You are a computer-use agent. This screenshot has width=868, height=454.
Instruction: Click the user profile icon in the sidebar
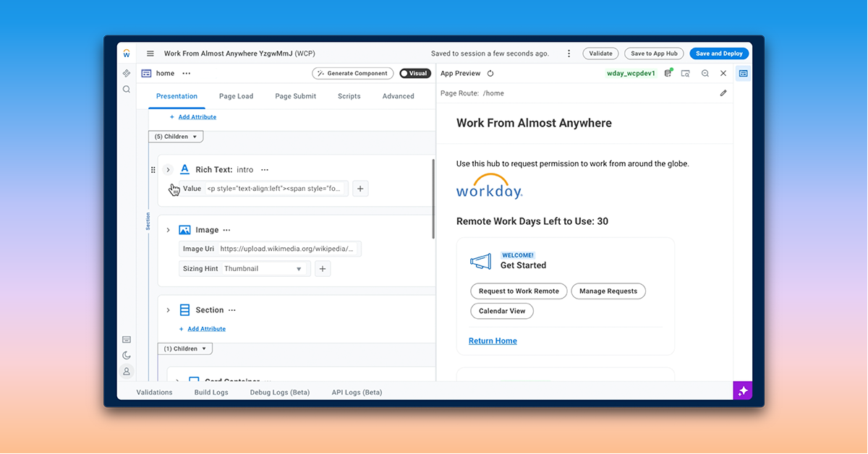pos(127,371)
